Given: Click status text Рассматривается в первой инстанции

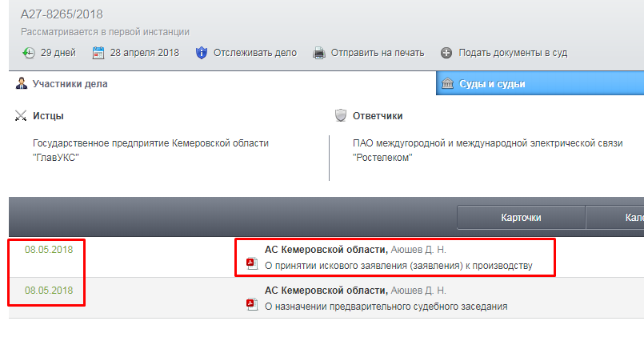Looking at the screenshot, I should (x=105, y=32).
